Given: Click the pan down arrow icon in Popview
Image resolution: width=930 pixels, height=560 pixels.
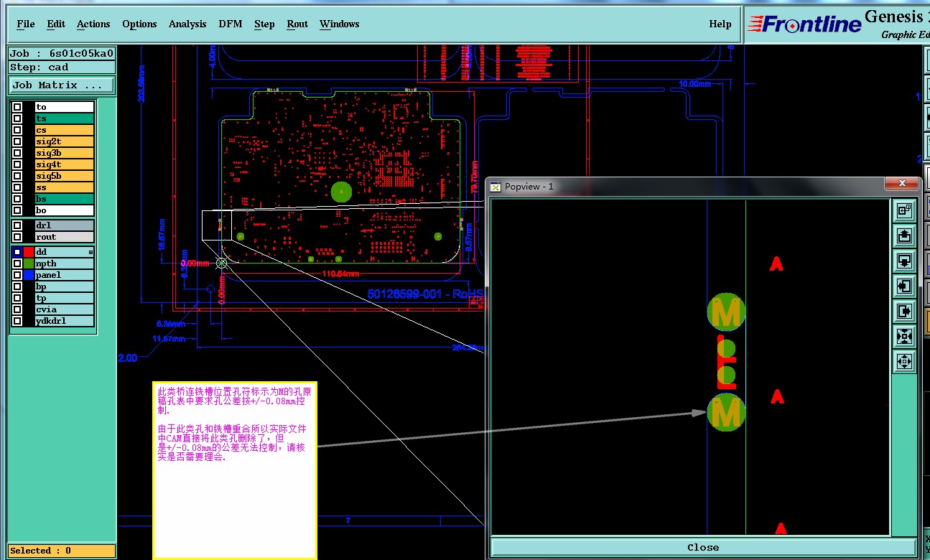Looking at the screenshot, I should pyautogui.click(x=904, y=261).
